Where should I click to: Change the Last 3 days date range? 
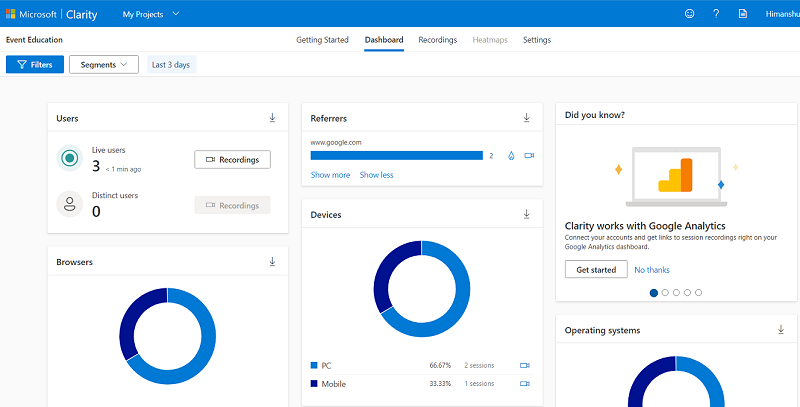tap(171, 65)
